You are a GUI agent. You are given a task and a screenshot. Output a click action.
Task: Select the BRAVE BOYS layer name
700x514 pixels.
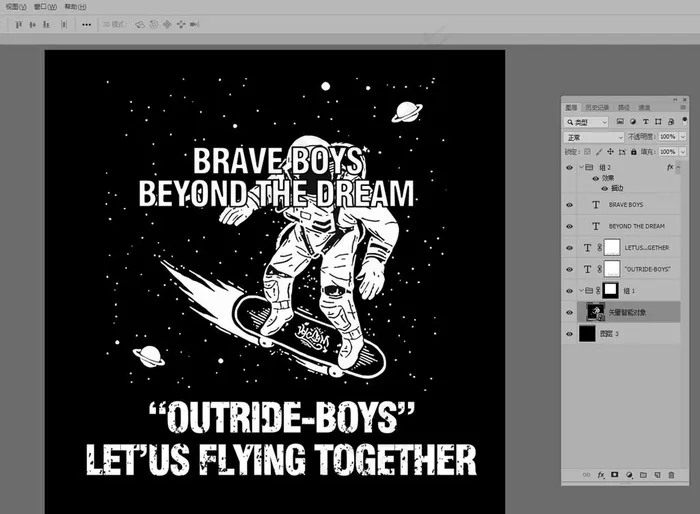click(x=626, y=205)
